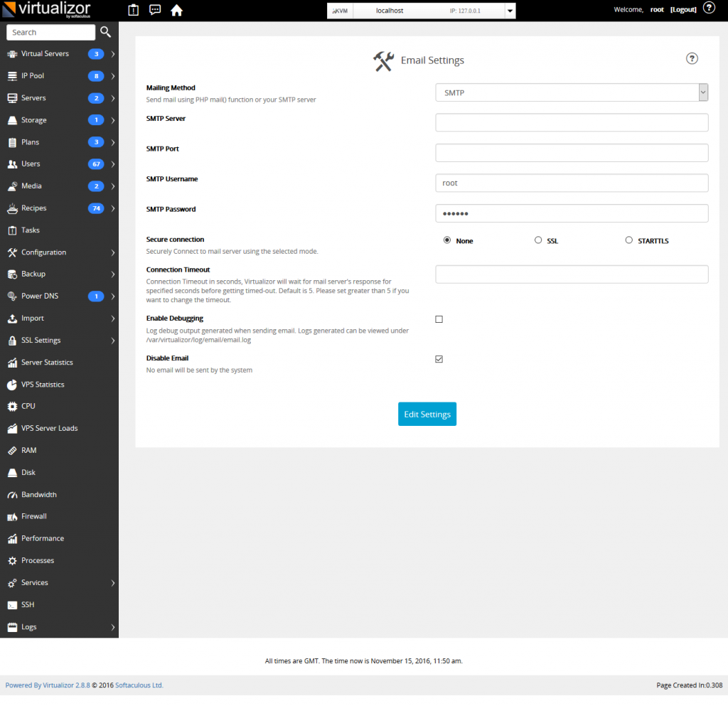Viewport: 728px width, 706px height.
Task: Click the chat bubble icon in the toolbar
Action: (x=155, y=10)
